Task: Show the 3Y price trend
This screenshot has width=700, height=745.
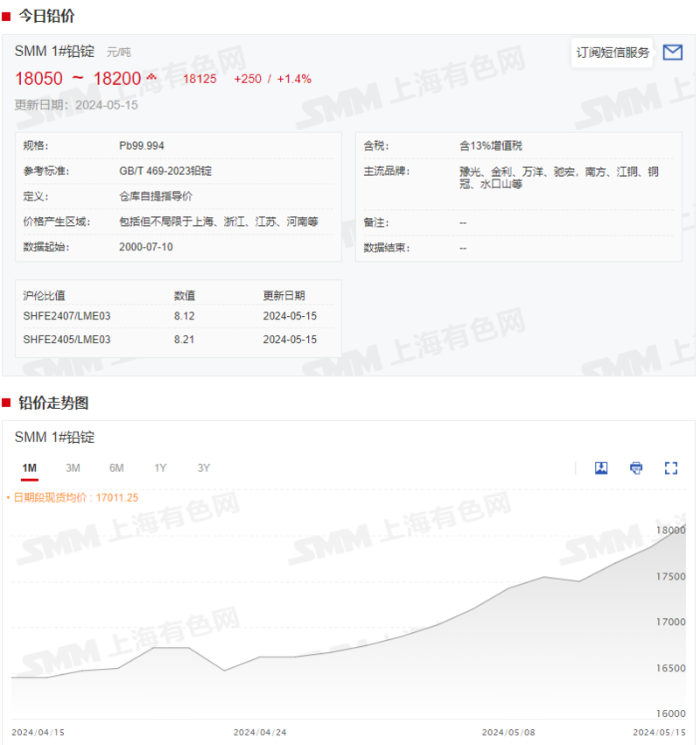Action: tap(204, 468)
